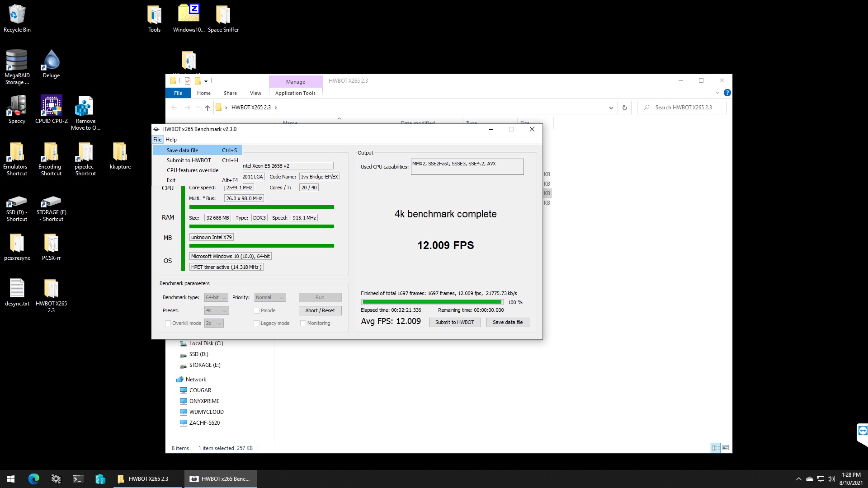Screen dimensions: 868x488
Task: Expand the Explorer ribbon chevron
Action: [x=717, y=93]
